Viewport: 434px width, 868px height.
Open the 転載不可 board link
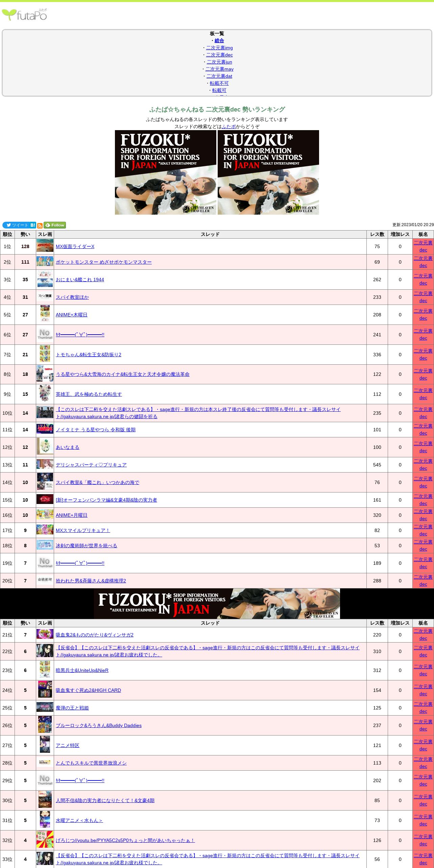[x=219, y=83]
